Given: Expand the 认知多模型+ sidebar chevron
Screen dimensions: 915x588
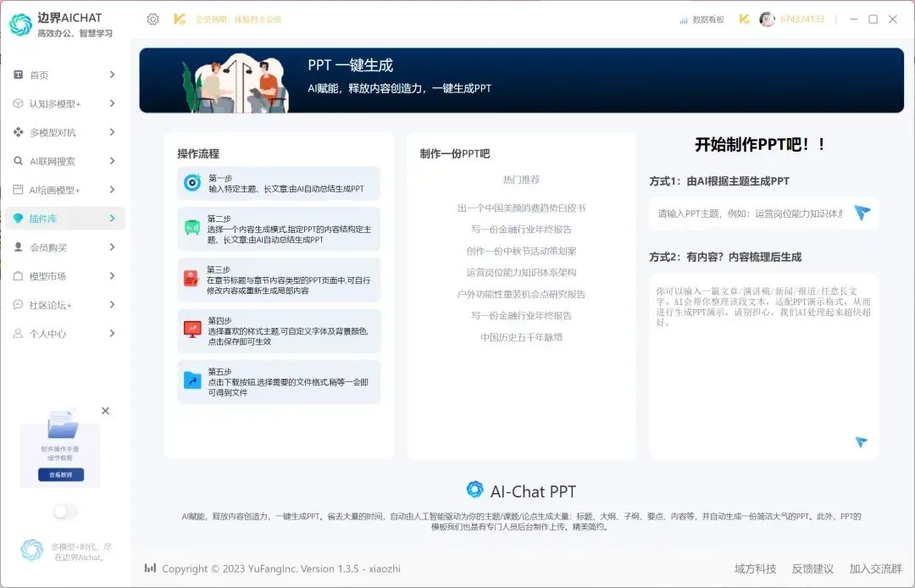Looking at the screenshot, I should pyautogui.click(x=112, y=103).
